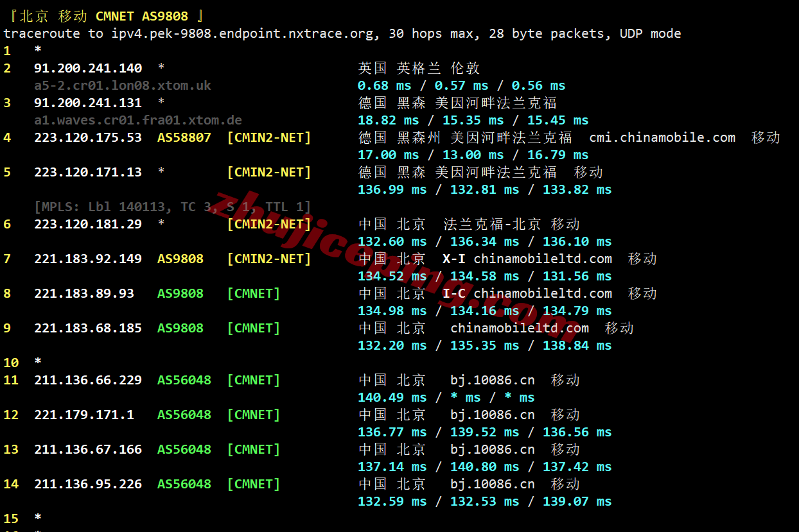This screenshot has height=532, width=799.
Task: Click bj.10086.cn on hop 11
Action: [x=493, y=380]
